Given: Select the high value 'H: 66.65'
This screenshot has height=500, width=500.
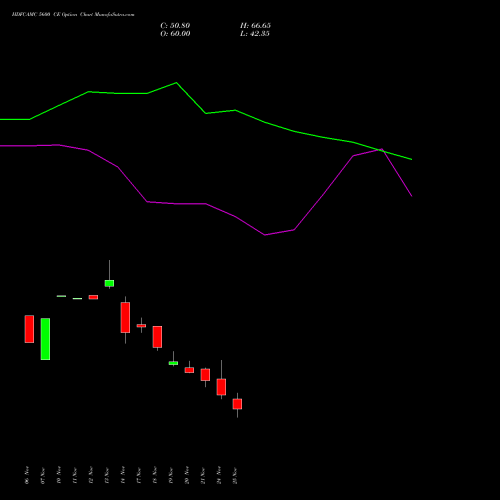Looking at the screenshot, I should click(x=255, y=26).
